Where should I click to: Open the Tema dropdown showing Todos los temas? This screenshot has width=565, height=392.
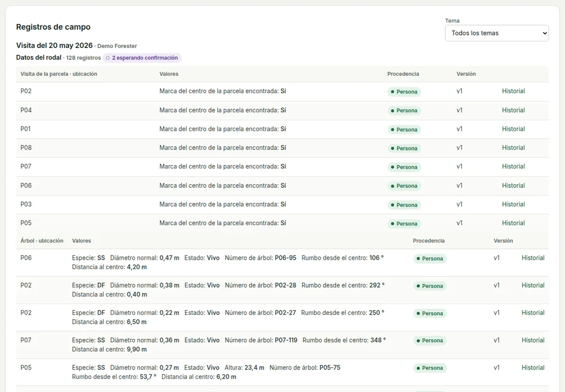497,33
